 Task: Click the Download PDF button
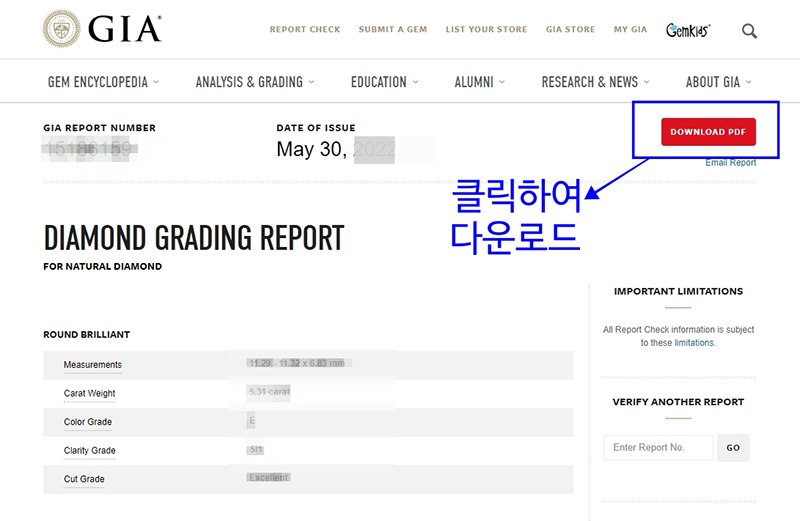click(x=708, y=132)
